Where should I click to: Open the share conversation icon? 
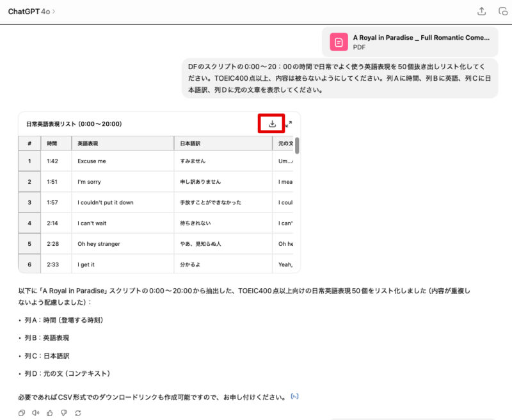point(481,11)
